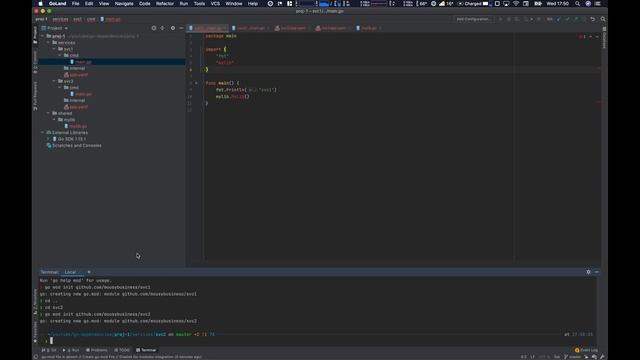Open the Project view dropdown
This screenshot has width=640, height=360.
(55, 28)
